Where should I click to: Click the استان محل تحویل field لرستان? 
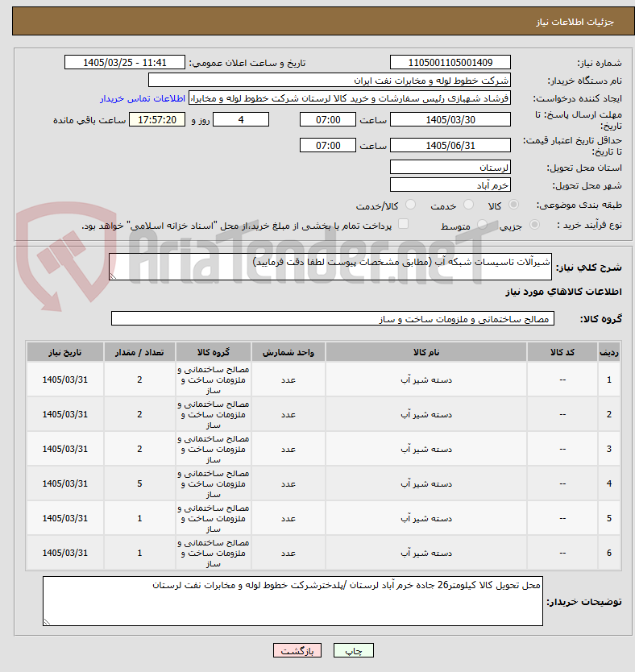(x=450, y=167)
